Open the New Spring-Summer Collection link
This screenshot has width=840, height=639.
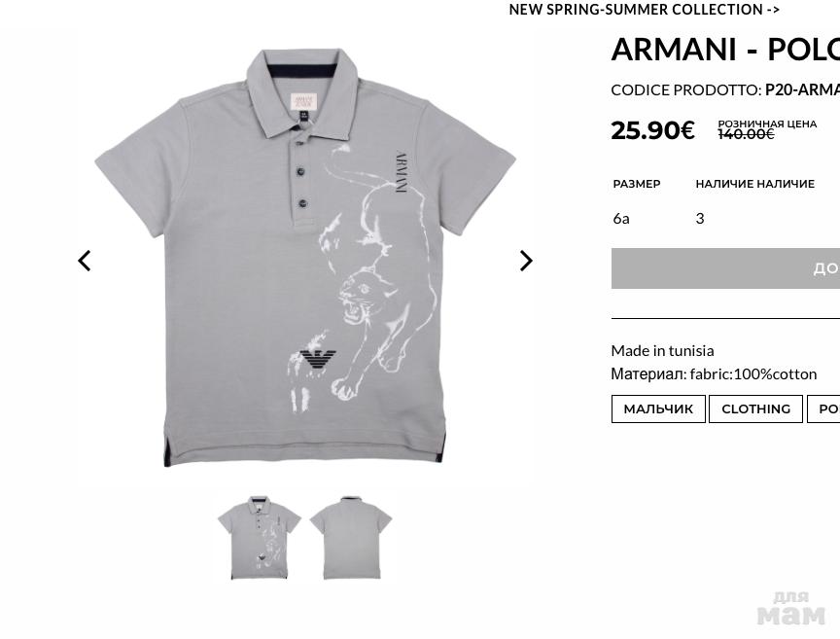click(644, 10)
